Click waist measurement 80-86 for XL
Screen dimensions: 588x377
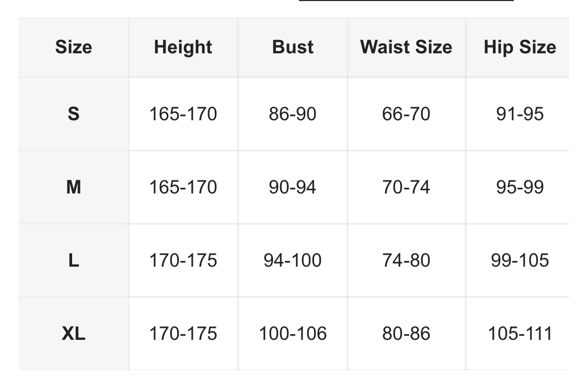pos(406,333)
